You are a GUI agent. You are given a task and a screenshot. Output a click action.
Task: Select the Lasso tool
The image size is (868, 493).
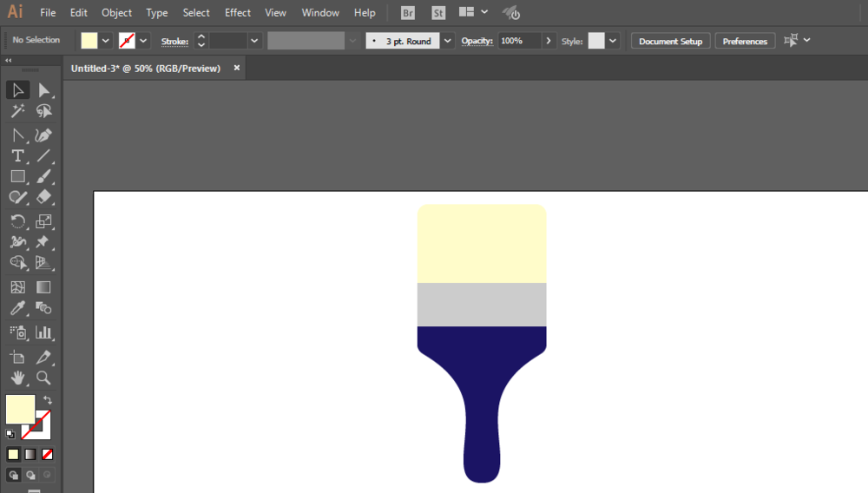[x=43, y=111]
